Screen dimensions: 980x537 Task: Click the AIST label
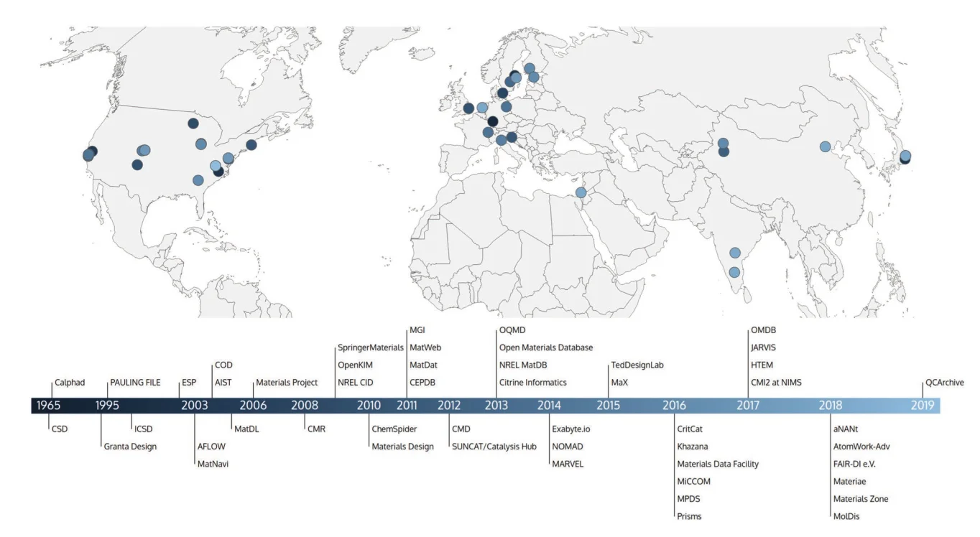[x=223, y=383]
